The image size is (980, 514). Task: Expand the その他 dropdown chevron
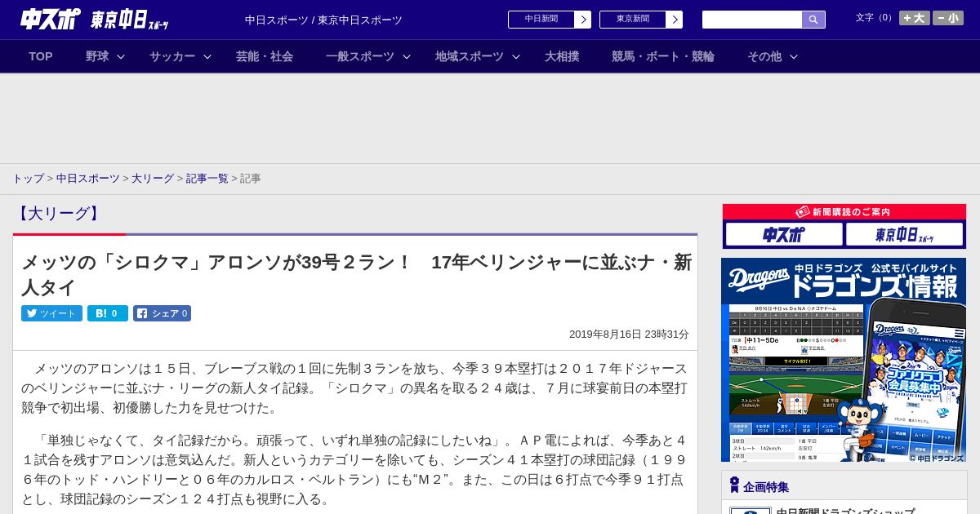(794, 56)
